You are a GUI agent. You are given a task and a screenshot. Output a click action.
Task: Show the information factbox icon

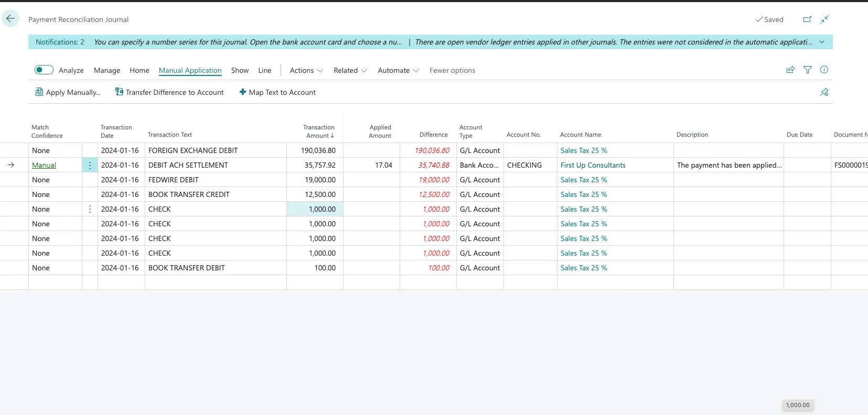click(824, 70)
